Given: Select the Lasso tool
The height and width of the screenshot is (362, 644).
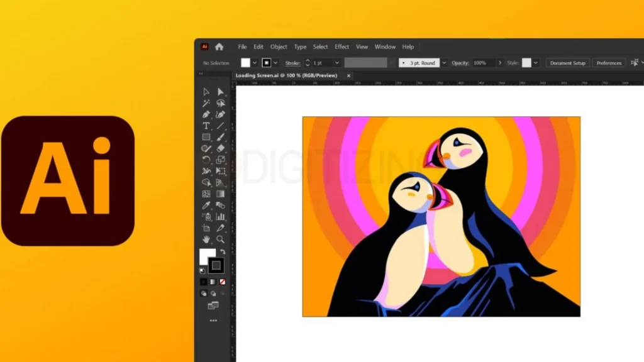Looking at the screenshot, I should coord(221,103).
